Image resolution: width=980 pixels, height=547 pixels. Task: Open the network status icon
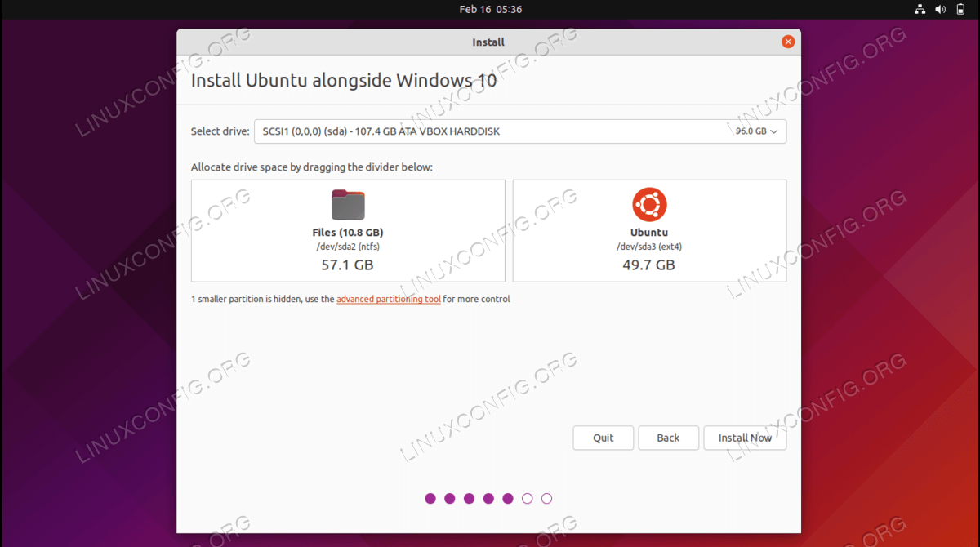tap(920, 10)
